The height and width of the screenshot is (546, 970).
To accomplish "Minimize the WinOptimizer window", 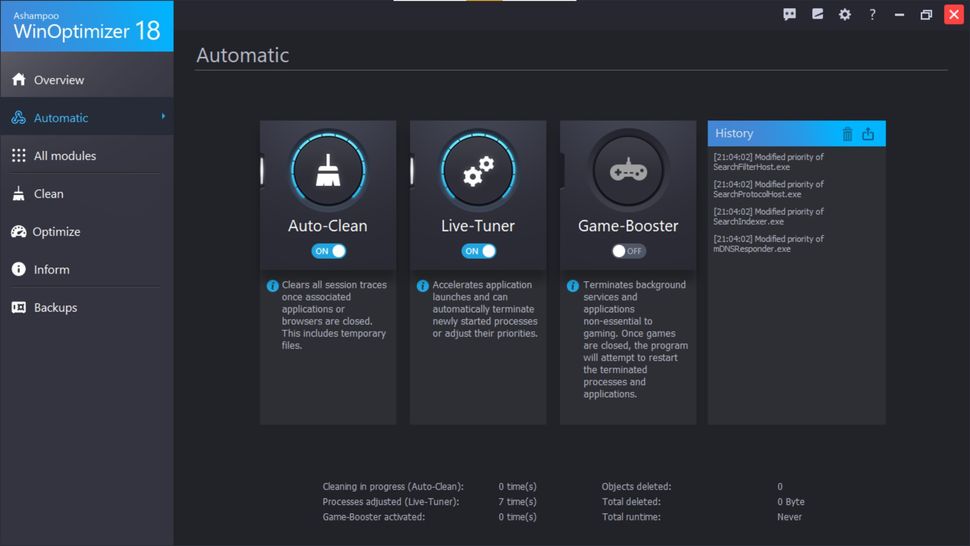I will pos(899,14).
